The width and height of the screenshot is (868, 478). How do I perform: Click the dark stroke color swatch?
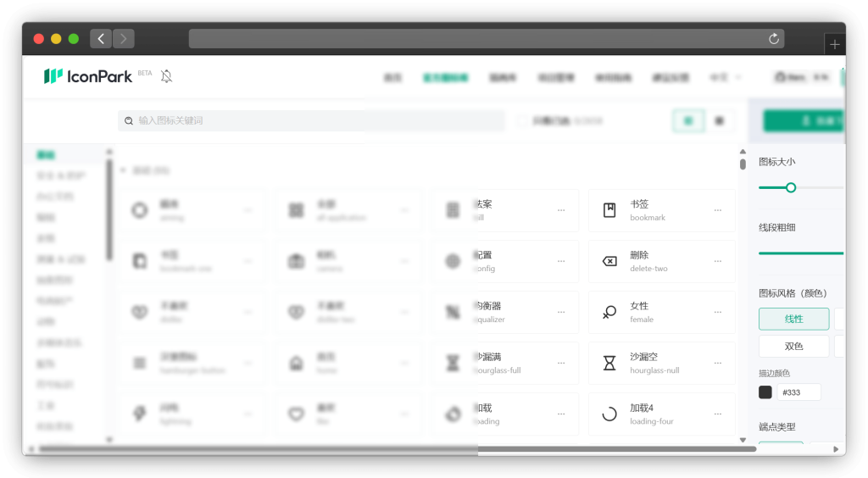(765, 392)
